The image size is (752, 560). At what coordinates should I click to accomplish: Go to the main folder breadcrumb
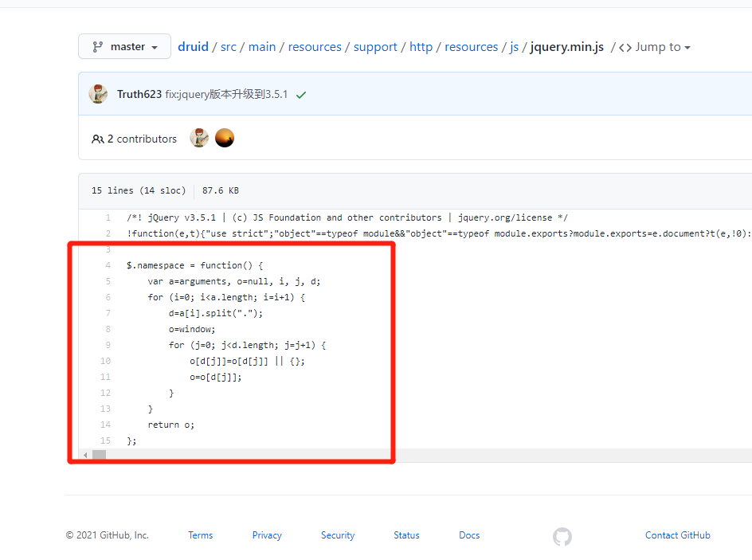tap(262, 46)
